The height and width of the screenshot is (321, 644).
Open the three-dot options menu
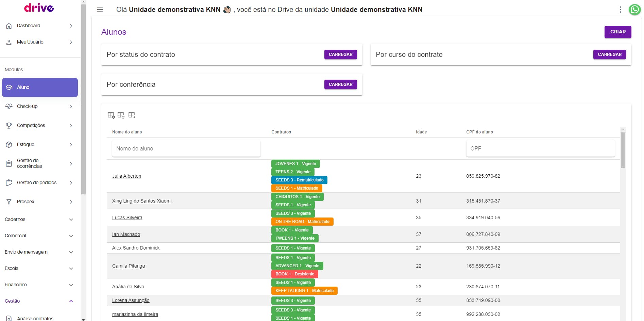pos(621,10)
